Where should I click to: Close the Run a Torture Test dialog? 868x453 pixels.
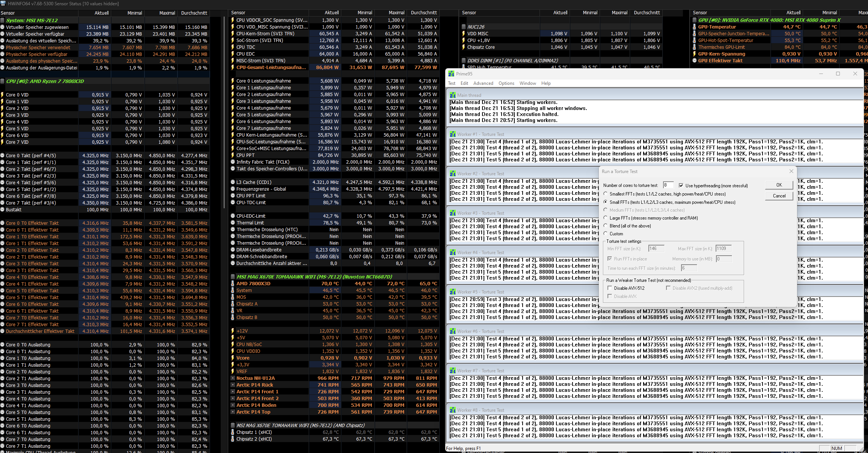pos(791,172)
